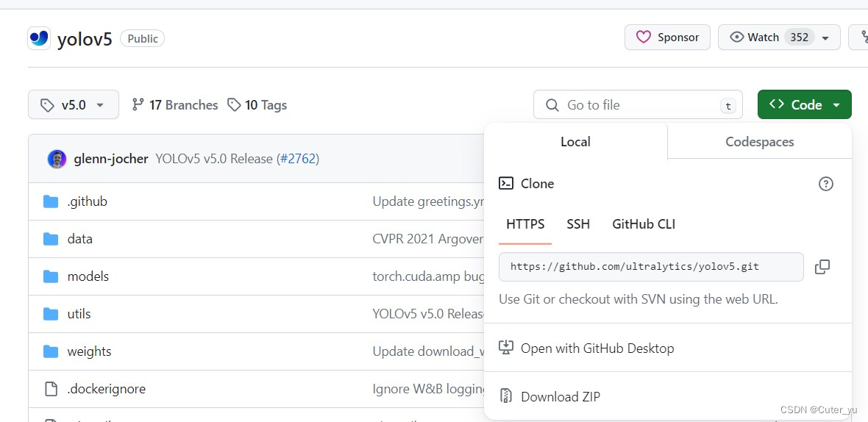Image resolution: width=868 pixels, height=422 pixels.
Task: Click the ZIP file icon
Action: (x=506, y=396)
